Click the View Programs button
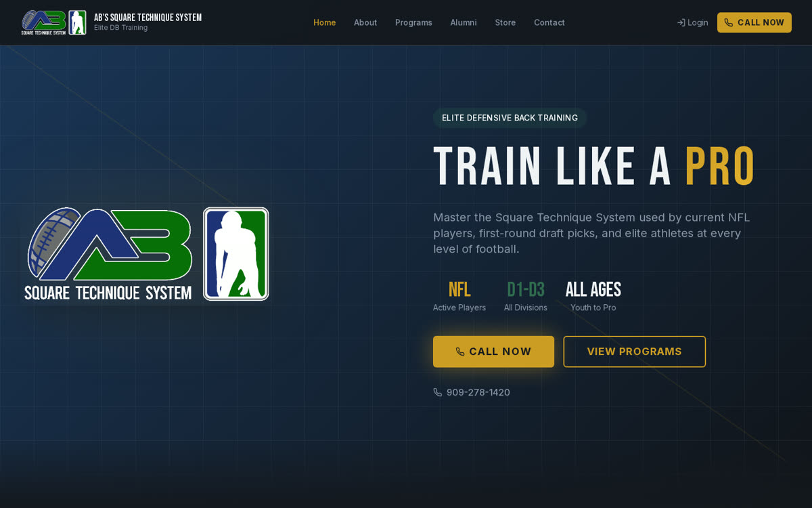Viewport: 812px width, 508px height. (634, 352)
